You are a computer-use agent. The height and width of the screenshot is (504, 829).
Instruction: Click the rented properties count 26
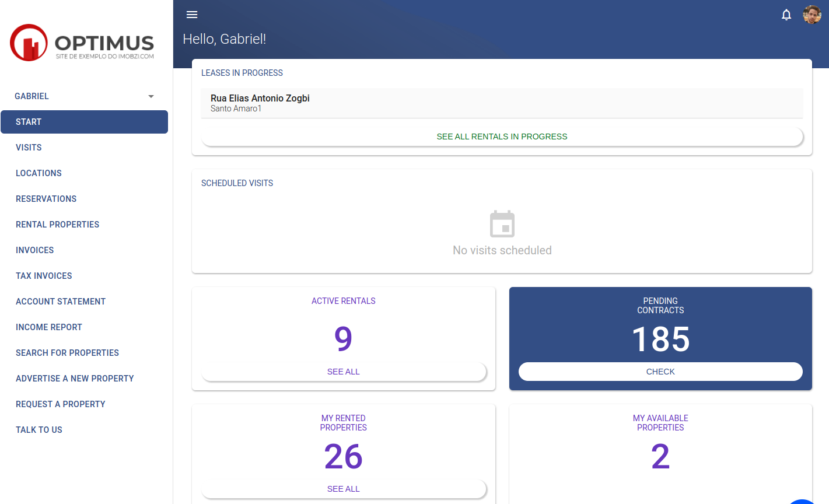tap(343, 456)
